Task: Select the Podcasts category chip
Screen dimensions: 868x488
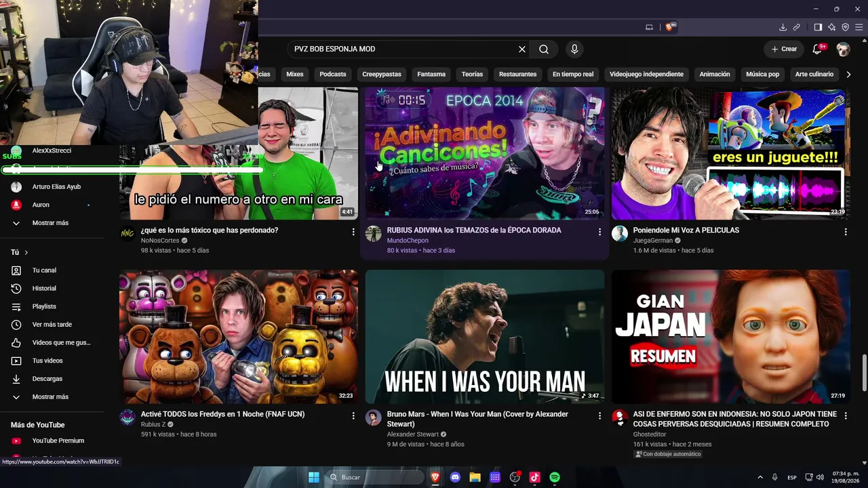Action: tap(333, 75)
